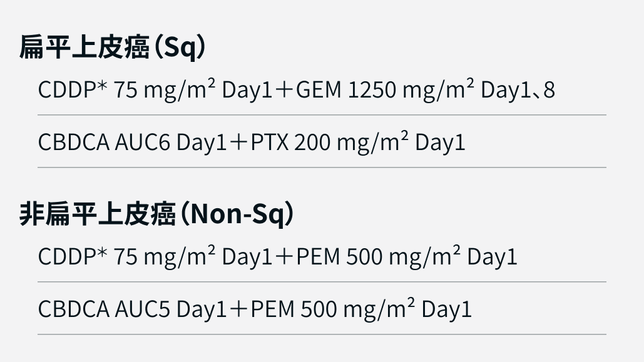Click the Day1、8 schedule text
The width and height of the screenshot is (644, 362).
point(517,90)
